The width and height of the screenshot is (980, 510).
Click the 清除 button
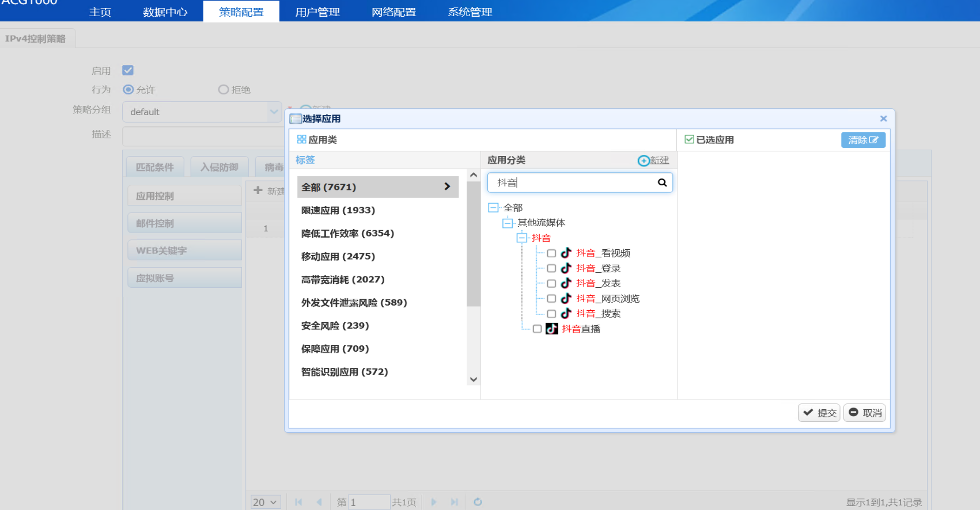coord(863,140)
